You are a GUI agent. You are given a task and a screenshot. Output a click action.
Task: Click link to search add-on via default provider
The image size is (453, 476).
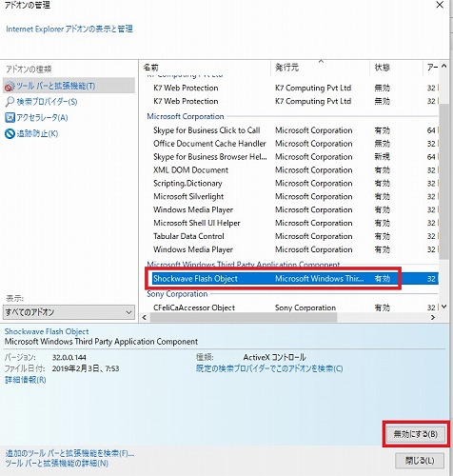[x=269, y=368]
